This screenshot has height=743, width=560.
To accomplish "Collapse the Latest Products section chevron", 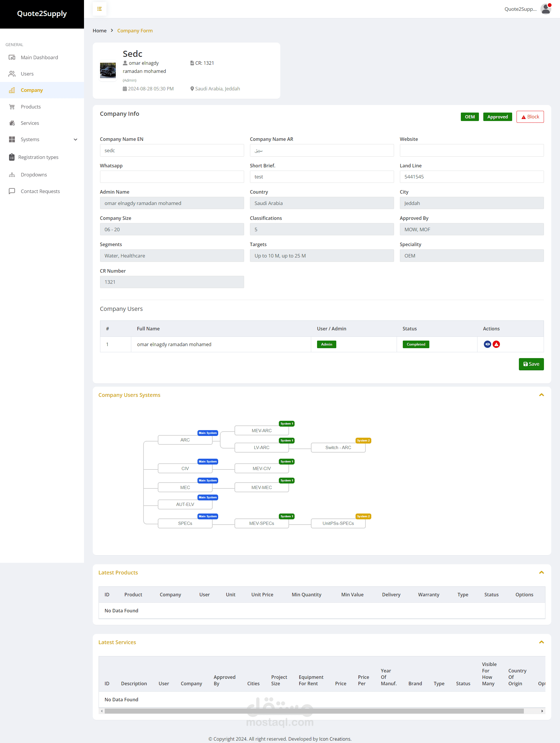I will coord(541,572).
